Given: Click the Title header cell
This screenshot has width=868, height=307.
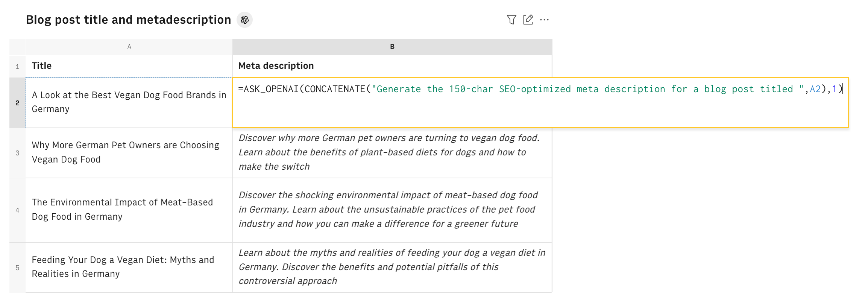Looking at the screenshot, I should click(x=129, y=66).
